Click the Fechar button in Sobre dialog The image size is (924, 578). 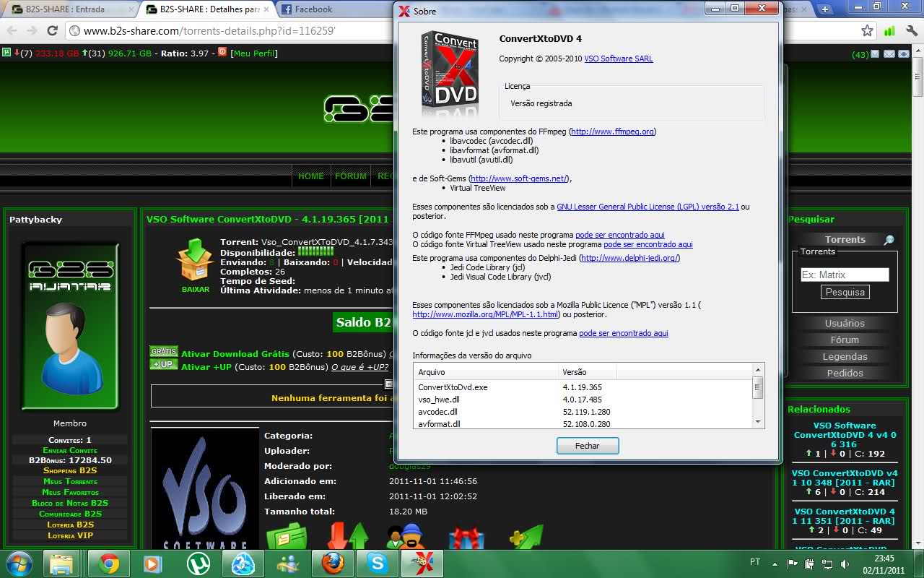(x=588, y=446)
